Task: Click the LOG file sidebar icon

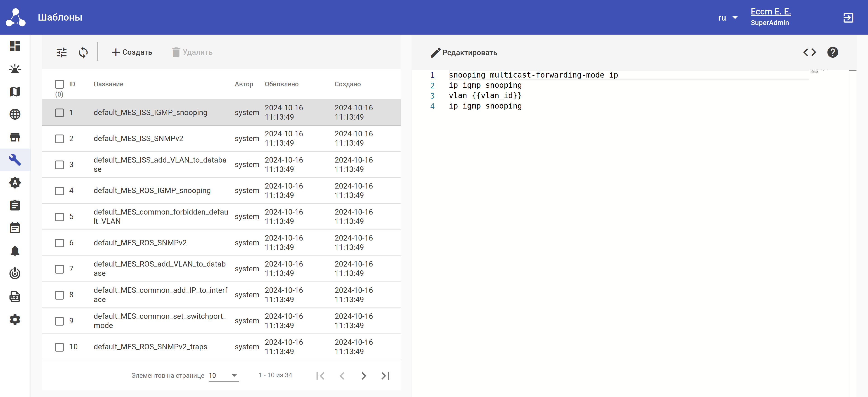Action: click(15, 297)
